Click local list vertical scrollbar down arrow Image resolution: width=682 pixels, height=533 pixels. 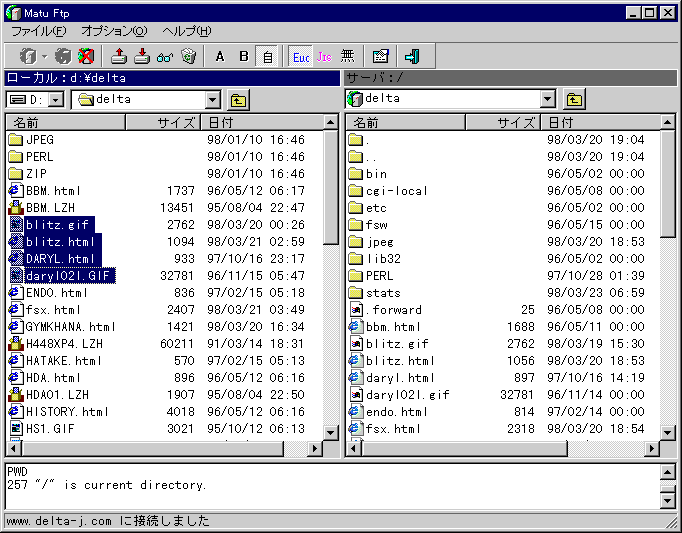(x=331, y=432)
